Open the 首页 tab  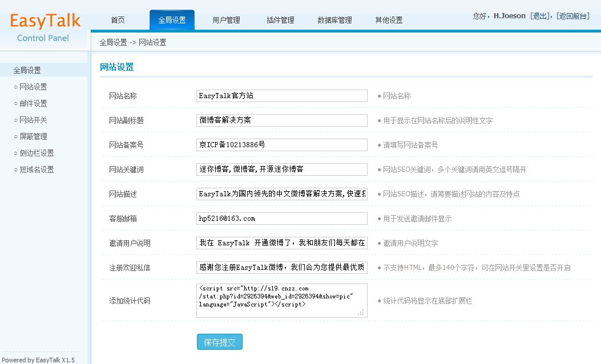click(118, 20)
